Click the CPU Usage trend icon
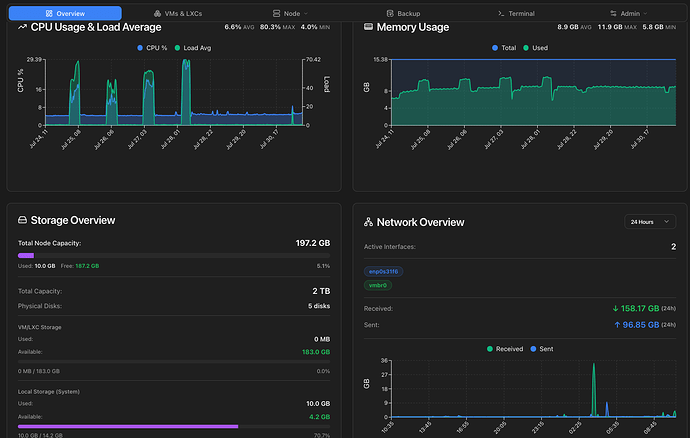This screenshot has width=690, height=438. pyautogui.click(x=22, y=27)
